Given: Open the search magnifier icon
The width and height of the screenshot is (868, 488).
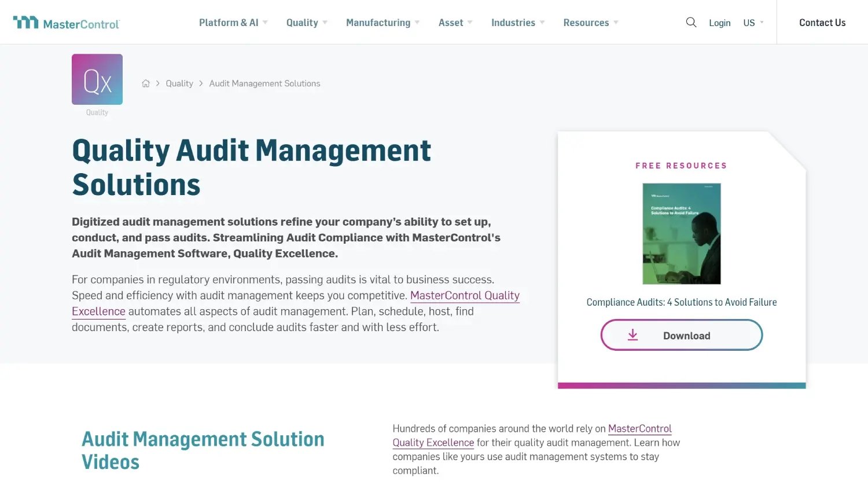Looking at the screenshot, I should tap(691, 23).
